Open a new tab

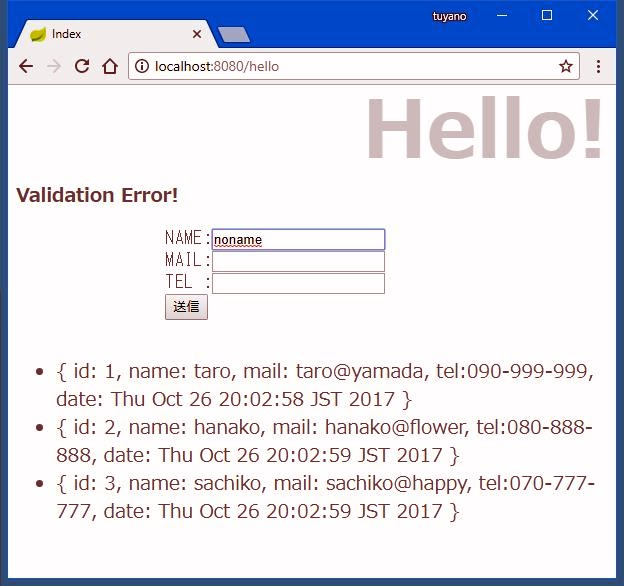coord(234,35)
